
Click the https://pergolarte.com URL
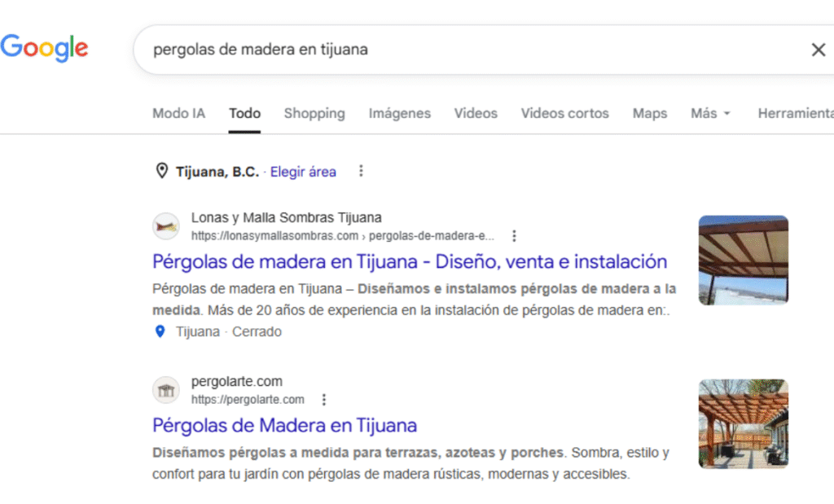tap(248, 399)
